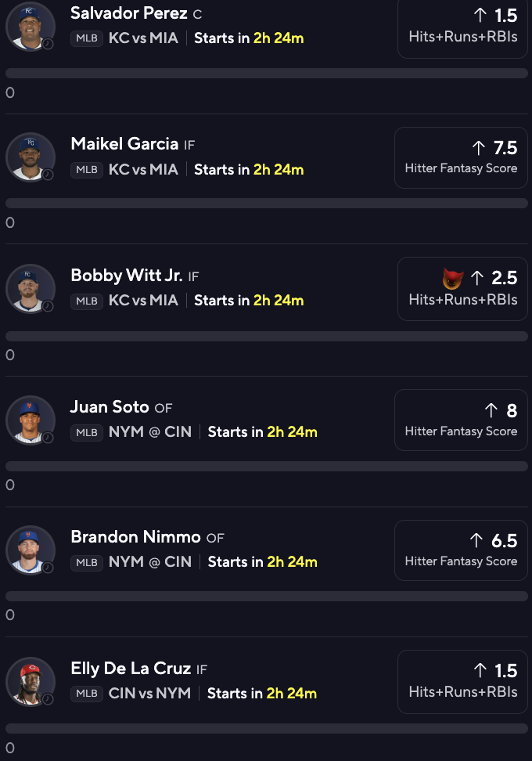This screenshot has height=761, width=532.
Task: Click the up arrow next to Brandon Nimmo's 6.5
Action: click(x=476, y=541)
